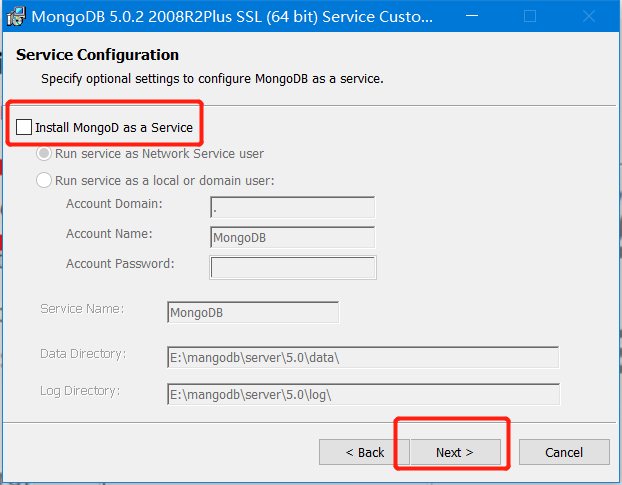The width and height of the screenshot is (622, 485).
Task: Choose Run service as local or domain user
Action: pyautogui.click(x=44, y=181)
